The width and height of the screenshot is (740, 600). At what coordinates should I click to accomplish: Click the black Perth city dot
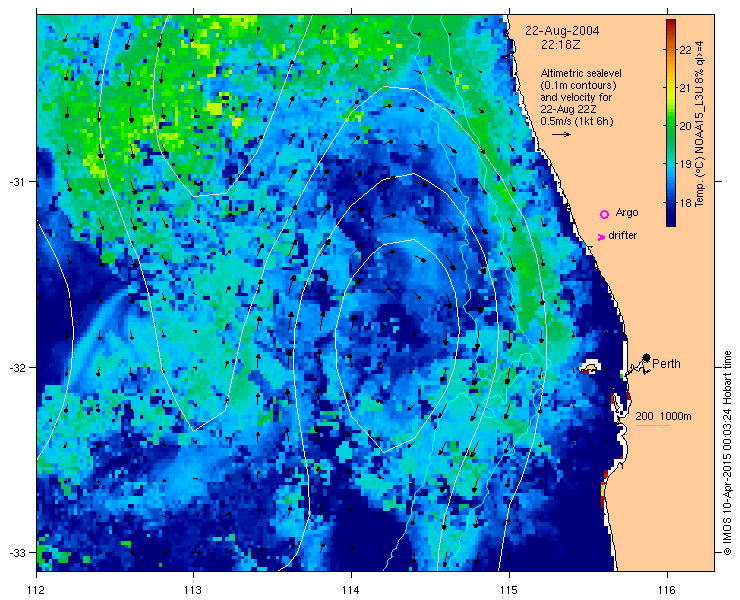(646, 357)
